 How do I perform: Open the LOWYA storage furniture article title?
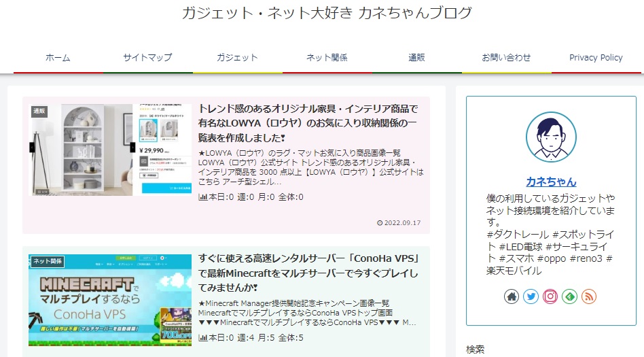click(x=308, y=123)
